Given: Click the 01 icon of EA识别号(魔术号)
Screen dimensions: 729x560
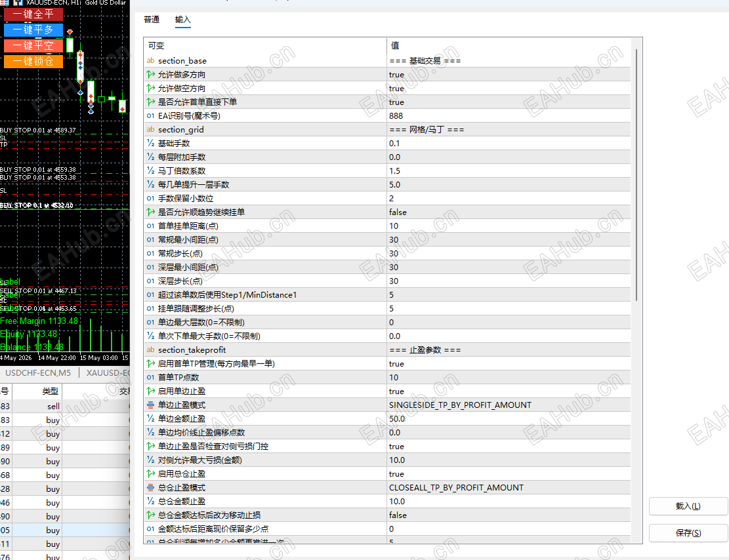Looking at the screenshot, I should (151, 115).
